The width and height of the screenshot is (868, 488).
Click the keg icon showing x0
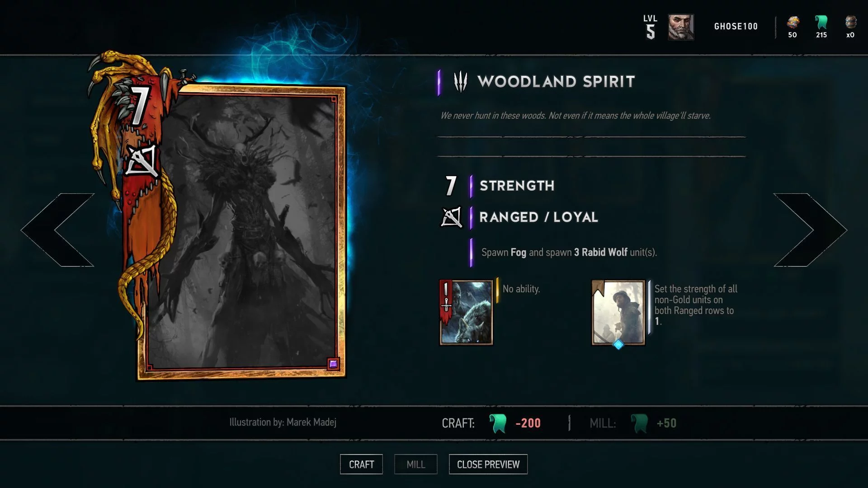(850, 22)
